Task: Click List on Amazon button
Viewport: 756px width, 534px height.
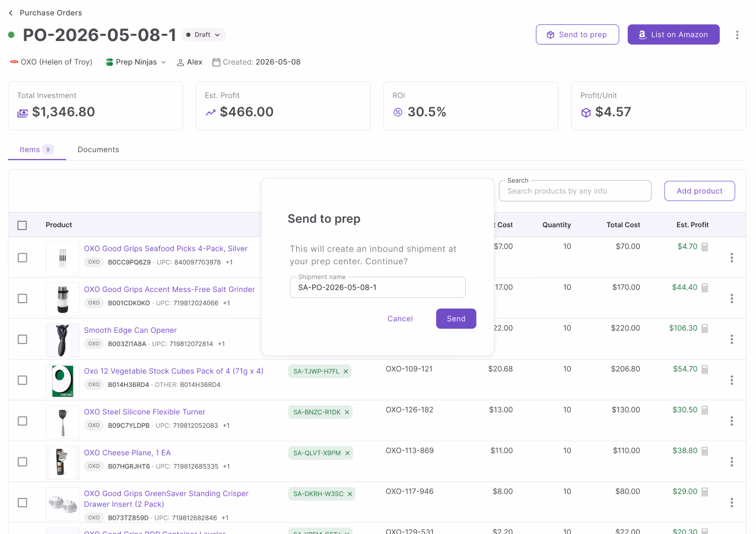Action: pyautogui.click(x=674, y=34)
